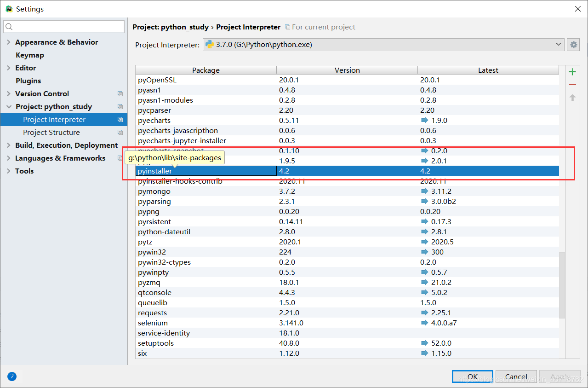Click project-level icon beside Project Interpreter item
The image size is (588, 388).
click(120, 120)
